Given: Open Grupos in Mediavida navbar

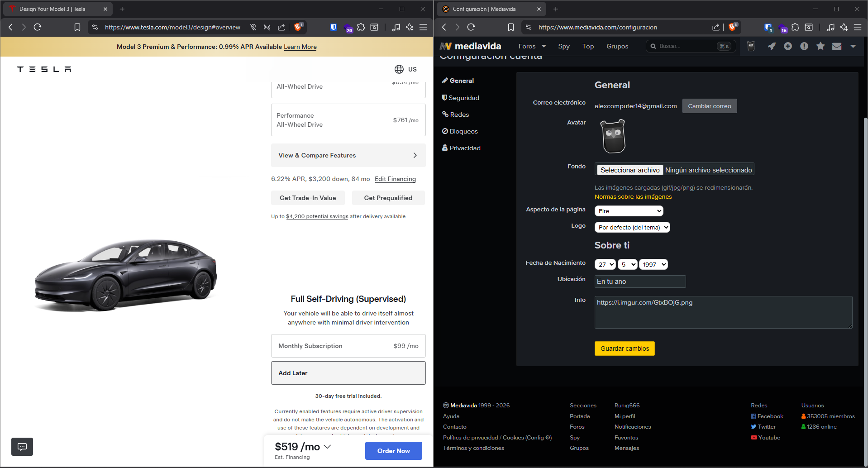Looking at the screenshot, I should tap(617, 46).
